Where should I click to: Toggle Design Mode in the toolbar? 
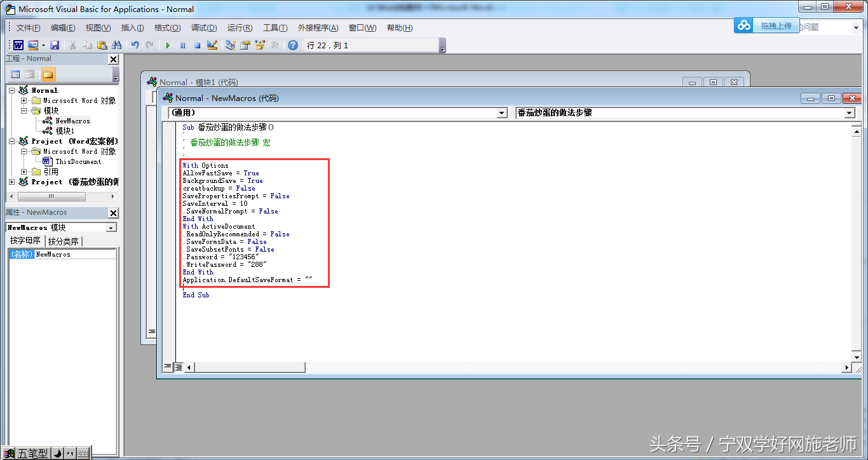[x=212, y=45]
